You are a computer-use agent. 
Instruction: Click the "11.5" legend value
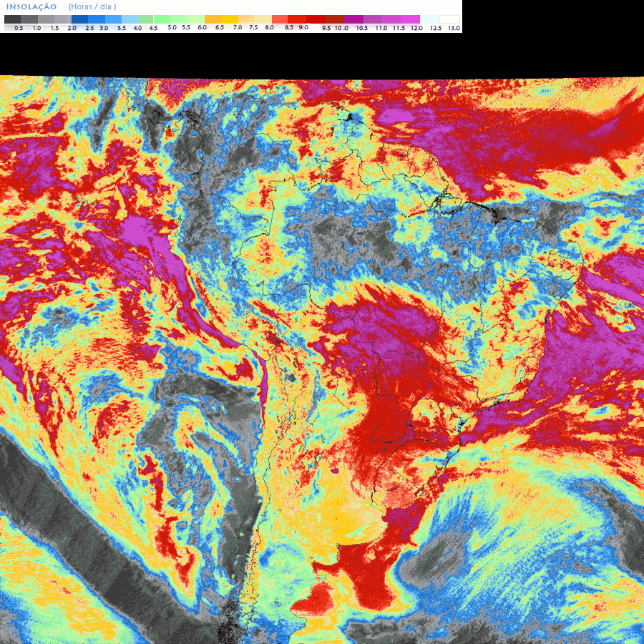point(399,28)
